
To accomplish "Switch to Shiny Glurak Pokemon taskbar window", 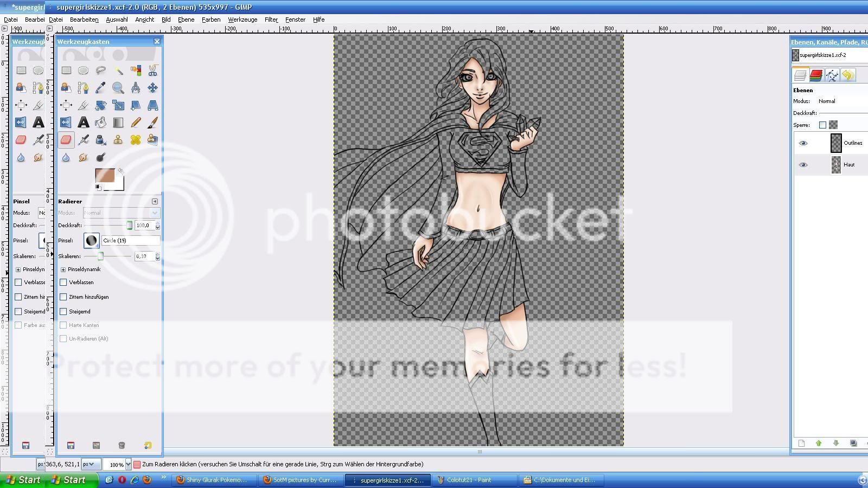I will pos(215,480).
